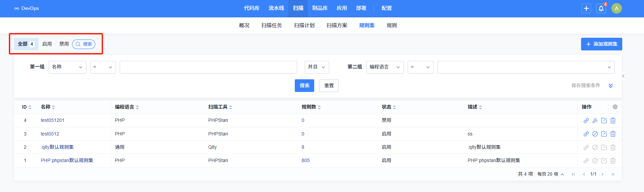Image resolution: width=644 pixels, height=192 pixels.
Task: Open the 名称 field dropdown in first group
Action: 67,67
